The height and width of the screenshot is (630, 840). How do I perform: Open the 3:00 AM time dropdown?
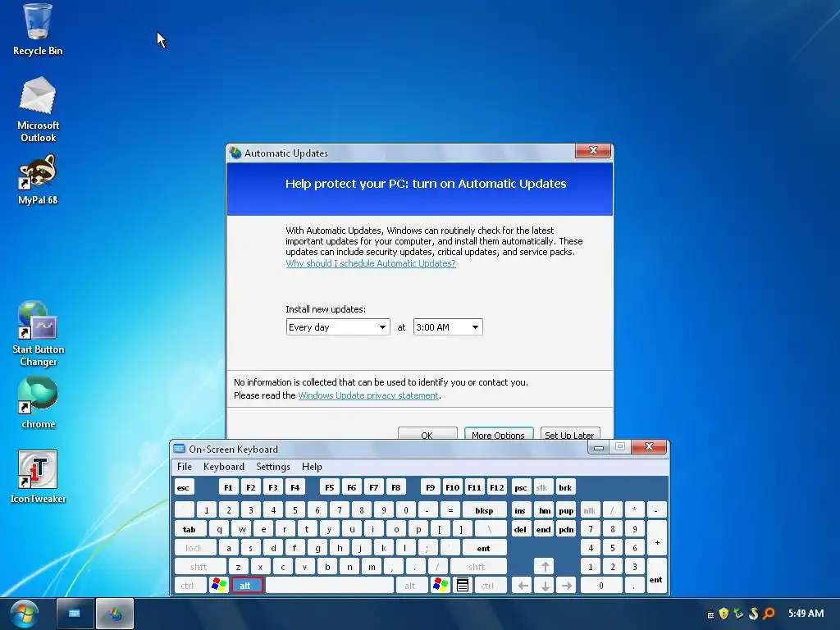(x=448, y=327)
